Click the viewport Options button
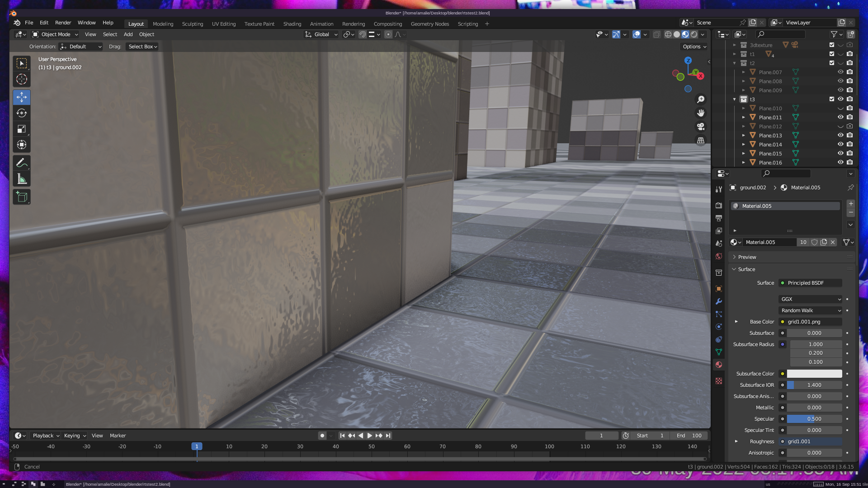Viewport: 868px width, 488px height. pos(694,47)
